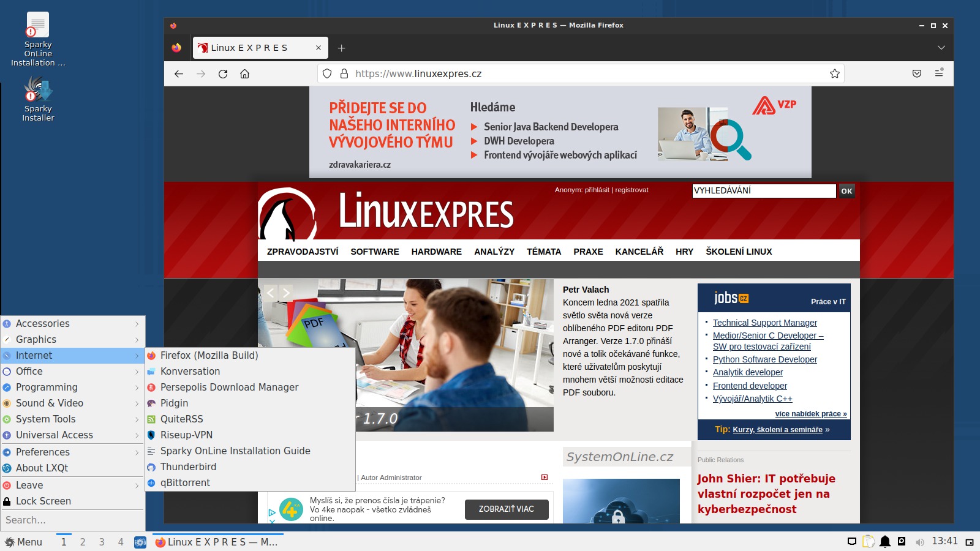Go back using Firefox back arrow
Image resolution: width=980 pixels, height=551 pixels.
pos(179,73)
